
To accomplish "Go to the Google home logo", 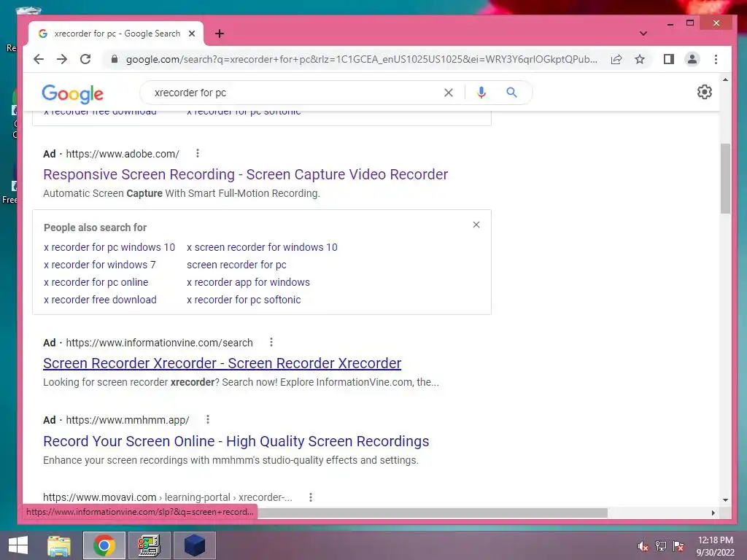I will [72, 94].
